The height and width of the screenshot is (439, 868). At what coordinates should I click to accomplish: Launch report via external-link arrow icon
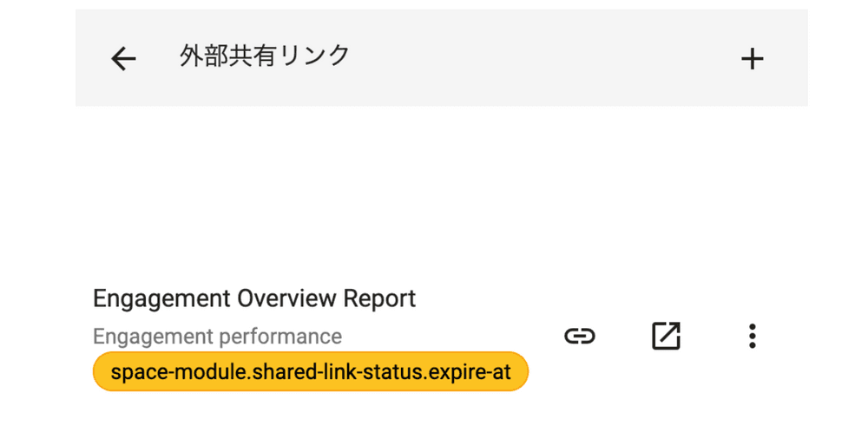tap(666, 336)
